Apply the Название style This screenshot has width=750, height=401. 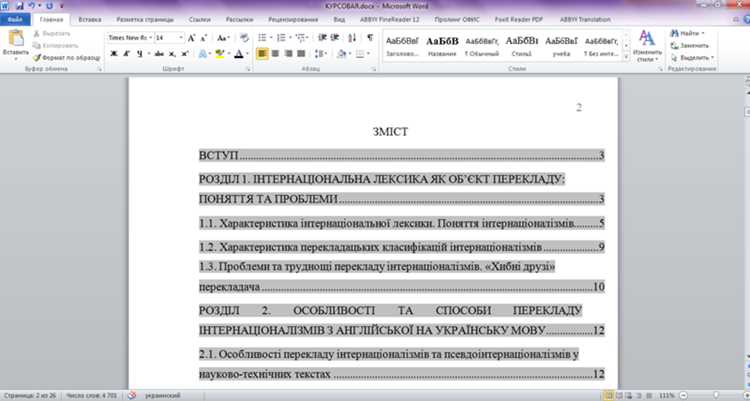coord(442,46)
